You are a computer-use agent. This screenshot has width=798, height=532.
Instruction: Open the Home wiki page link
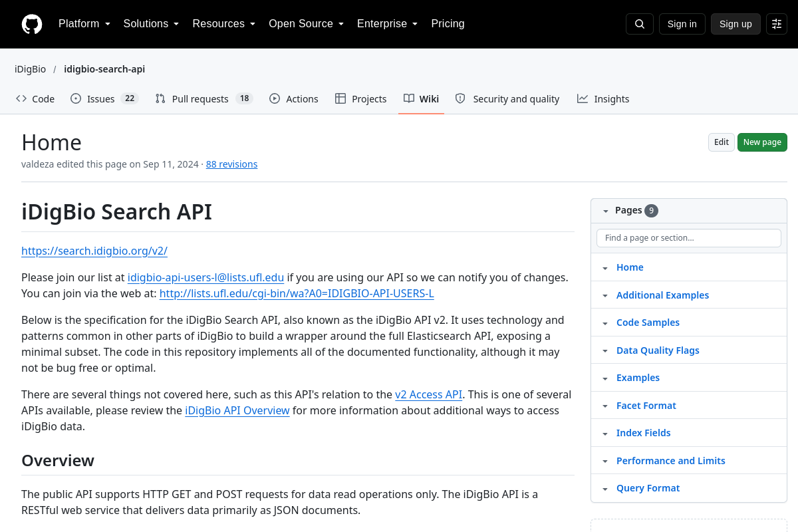(630, 267)
